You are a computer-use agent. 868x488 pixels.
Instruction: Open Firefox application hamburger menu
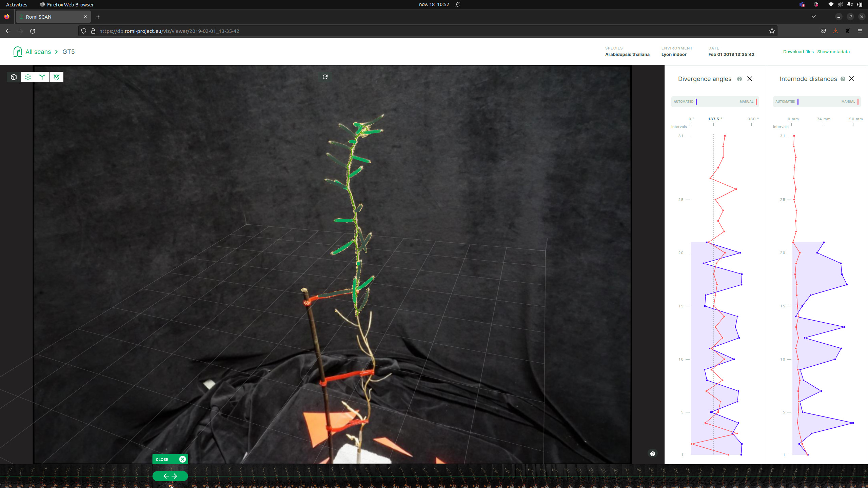coord(860,31)
